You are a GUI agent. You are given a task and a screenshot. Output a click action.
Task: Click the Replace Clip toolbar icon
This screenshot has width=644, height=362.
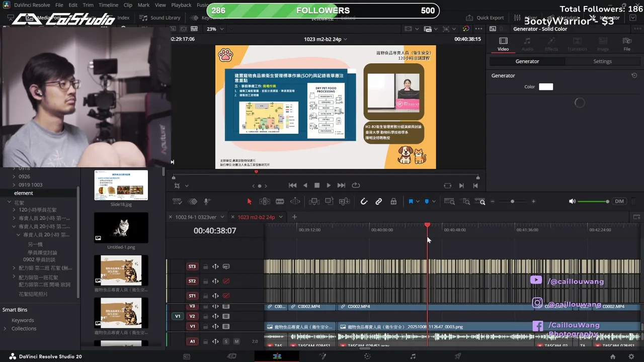344,202
